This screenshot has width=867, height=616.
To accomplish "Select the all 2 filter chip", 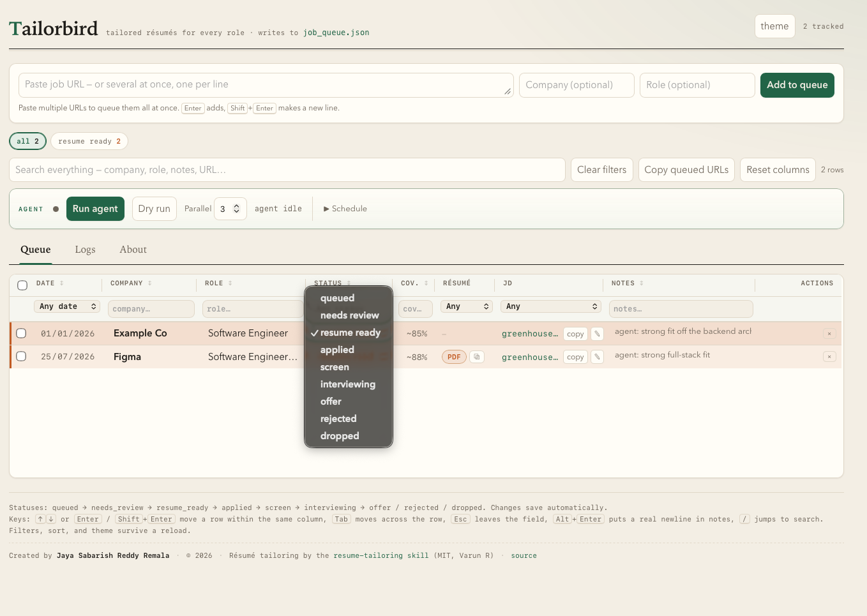I will click(x=28, y=141).
